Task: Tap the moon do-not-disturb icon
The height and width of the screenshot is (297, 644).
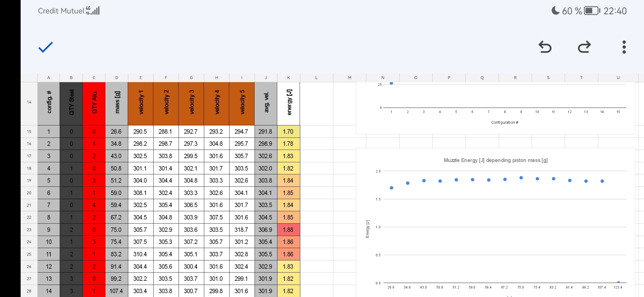Action: (x=555, y=11)
